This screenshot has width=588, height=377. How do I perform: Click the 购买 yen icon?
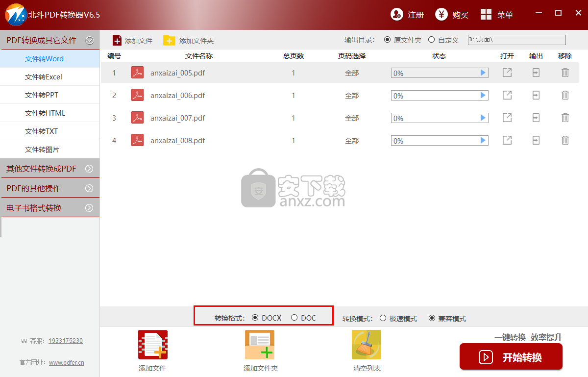[441, 14]
